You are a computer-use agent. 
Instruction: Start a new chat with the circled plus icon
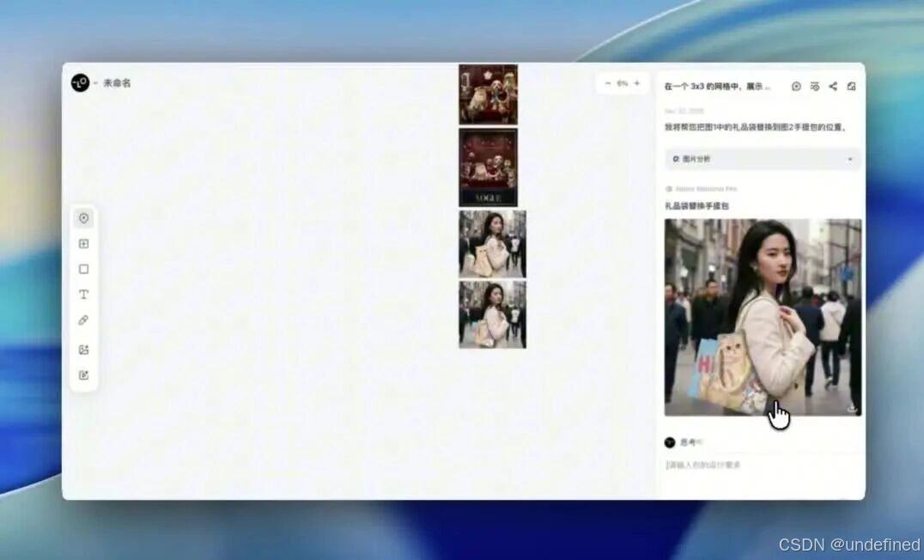click(796, 86)
